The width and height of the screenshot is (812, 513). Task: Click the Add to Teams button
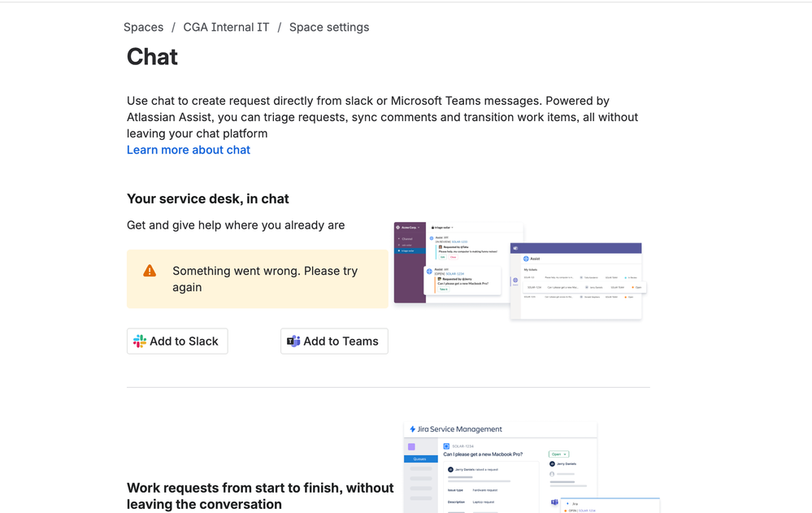pyautogui.click(x=334, y=341)
